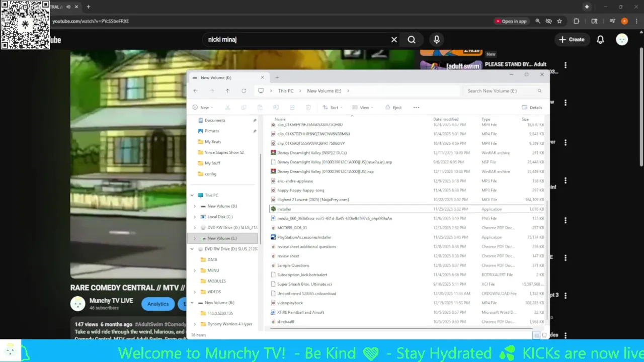Sort by the Size column header
Viewport: 644px width, 362px height.
pyautogui.click(x=525, y=119)
